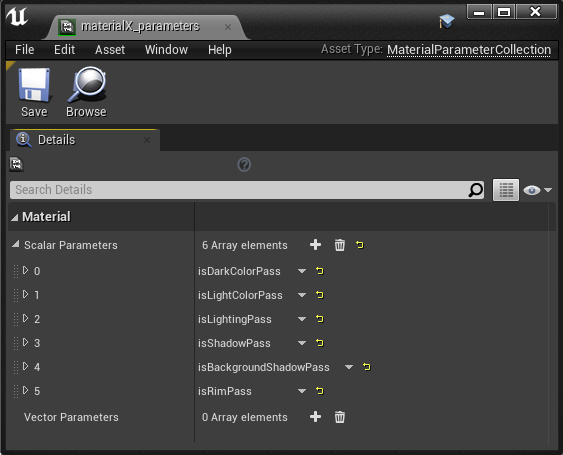563x455 pixels.
Task: Open the isShadowPass element dropdown arrow
Action: [x=302, y=343]
